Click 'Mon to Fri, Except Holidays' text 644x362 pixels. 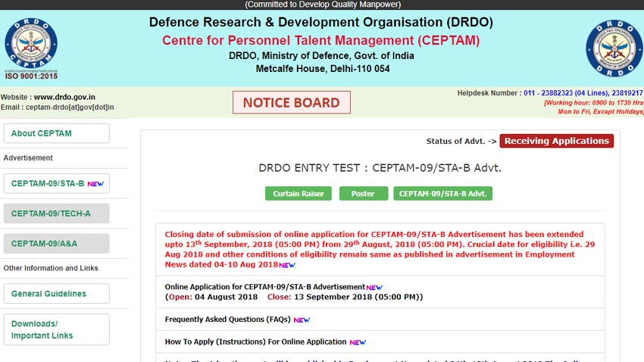[x=601, y=111]
